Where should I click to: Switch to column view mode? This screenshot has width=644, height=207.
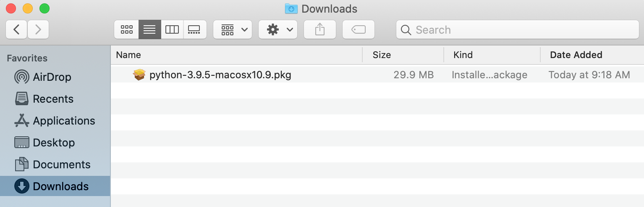172,30
